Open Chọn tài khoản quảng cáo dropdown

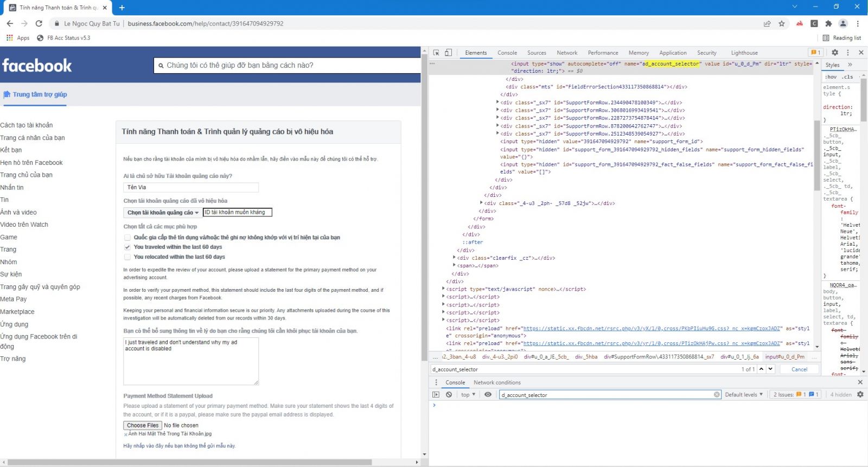pos(163,213)
